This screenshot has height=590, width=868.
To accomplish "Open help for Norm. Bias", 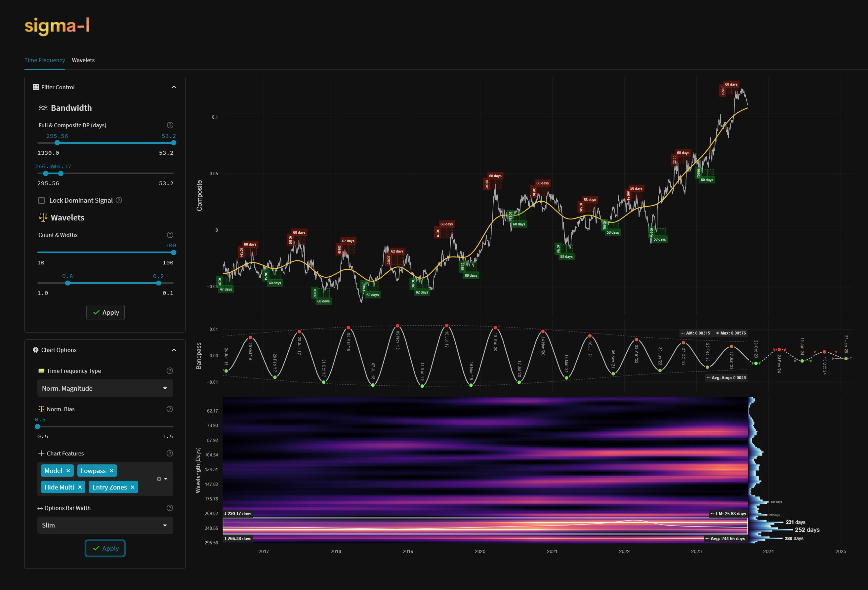I will pyautogui.click(x=170, y=409).
